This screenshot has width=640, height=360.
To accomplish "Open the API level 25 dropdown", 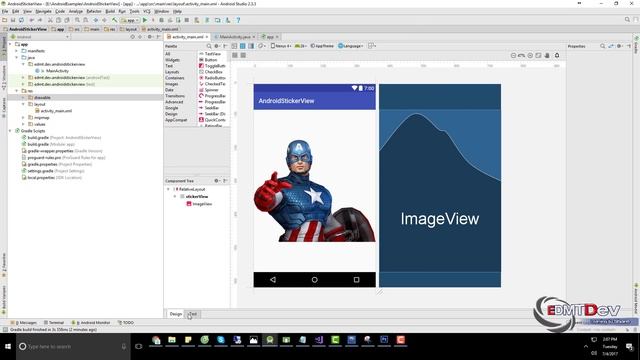I will (301, 46).
